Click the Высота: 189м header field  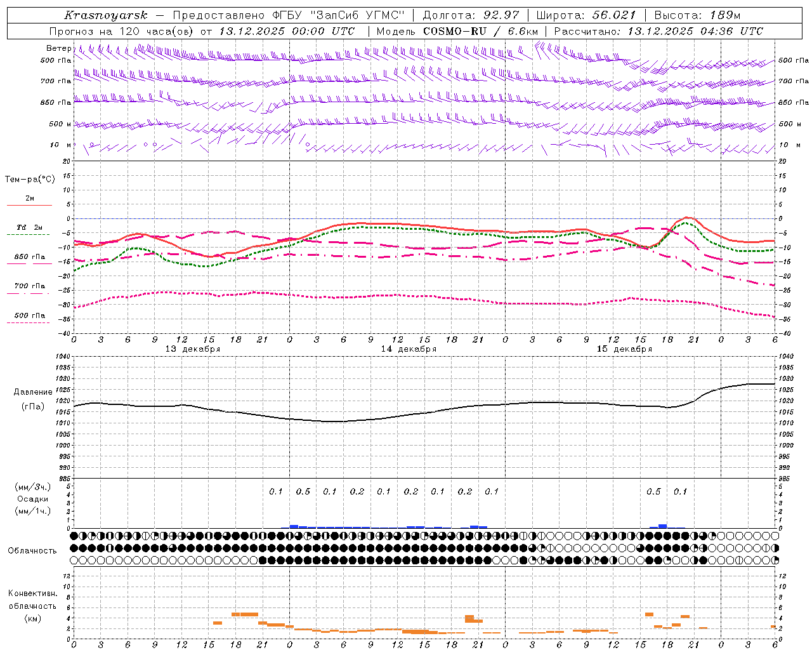(x=697, y=15)
